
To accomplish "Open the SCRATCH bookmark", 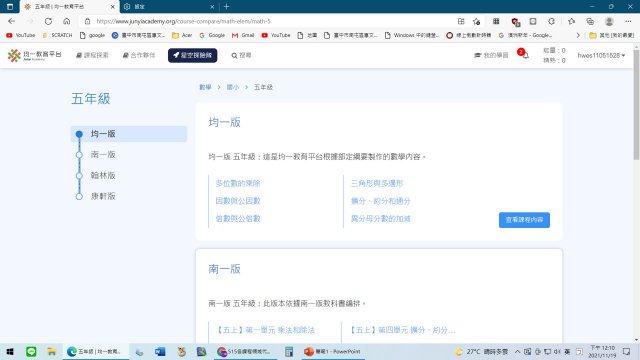I will (57, 36).
